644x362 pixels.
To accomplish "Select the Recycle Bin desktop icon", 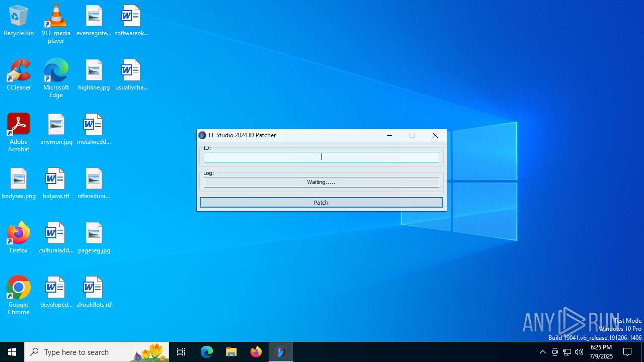I will tap(19, 21).
